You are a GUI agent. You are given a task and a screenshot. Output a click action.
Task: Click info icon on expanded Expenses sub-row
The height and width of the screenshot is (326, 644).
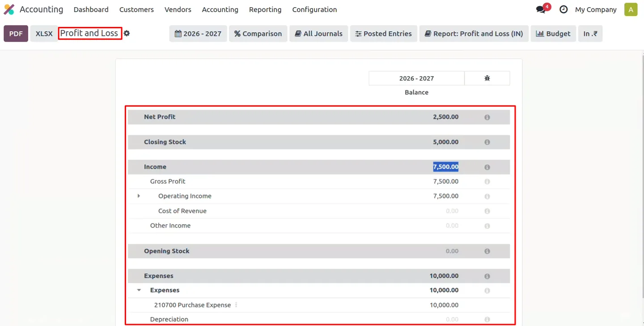(487, 291)
